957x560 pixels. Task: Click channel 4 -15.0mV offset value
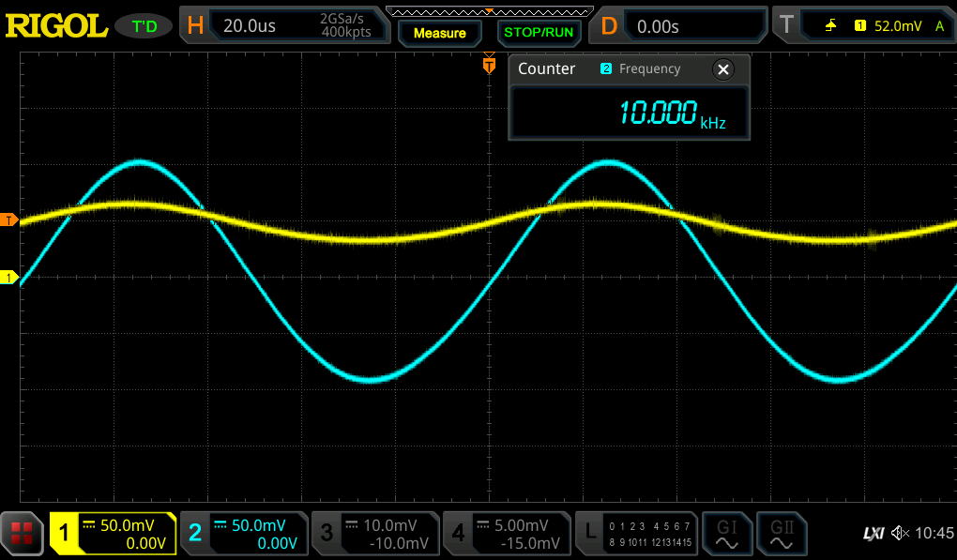(x=530, y=543)
